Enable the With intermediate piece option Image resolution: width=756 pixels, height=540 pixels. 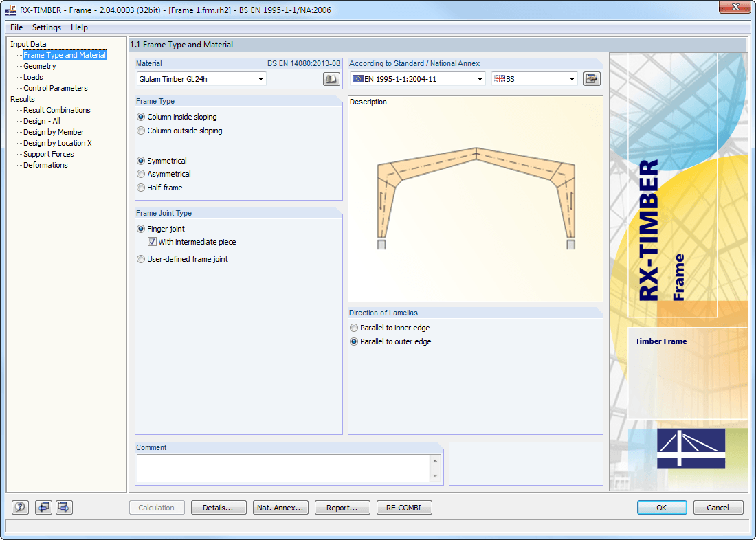coord(152,241)
